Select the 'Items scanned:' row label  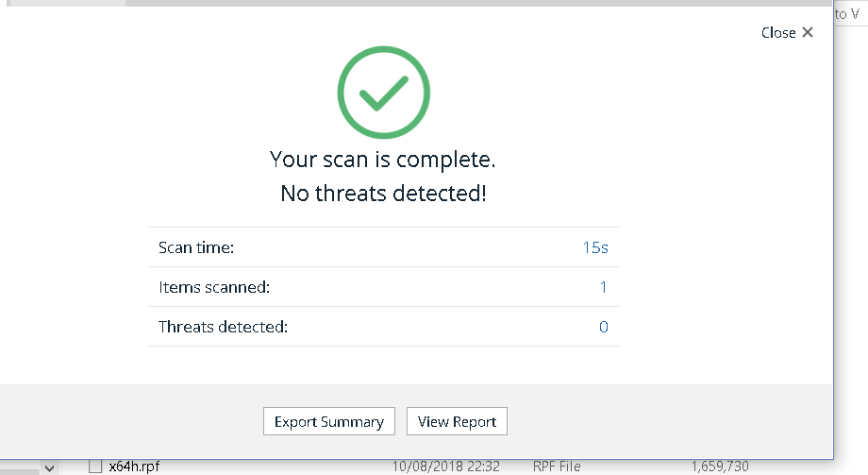(x=214, y=287)
